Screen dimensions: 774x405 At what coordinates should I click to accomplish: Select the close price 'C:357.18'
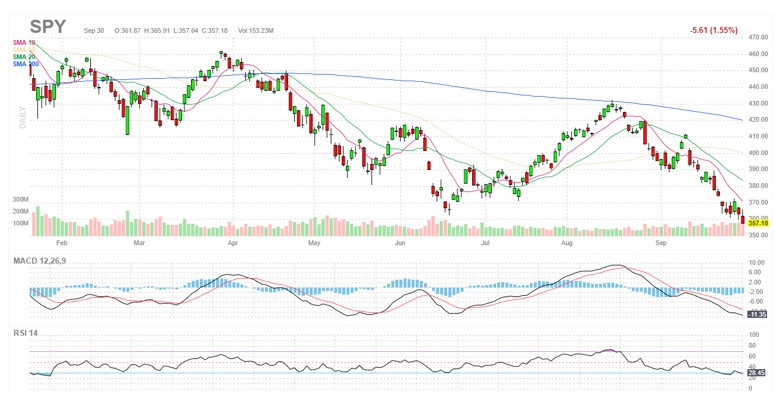(x=214, y=31)
